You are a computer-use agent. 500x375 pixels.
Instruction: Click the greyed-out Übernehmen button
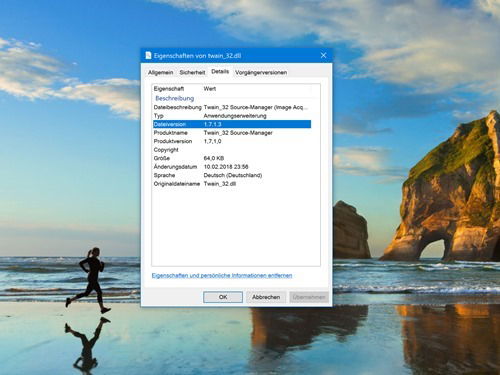click(x=309, y=297)
